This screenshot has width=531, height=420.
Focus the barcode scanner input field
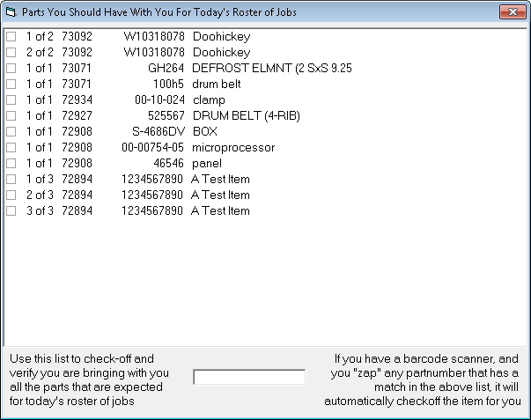(249, 377)
